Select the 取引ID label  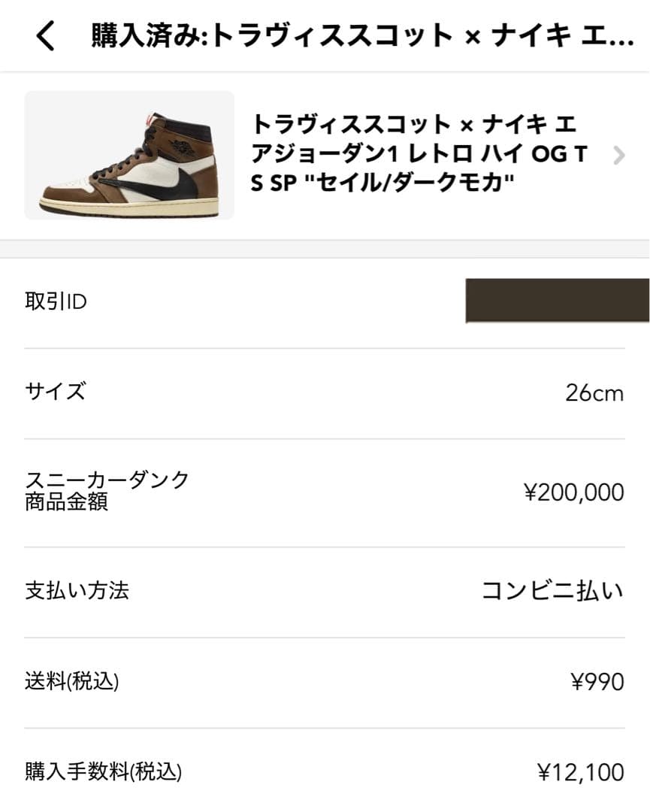[x=56, y=301]
